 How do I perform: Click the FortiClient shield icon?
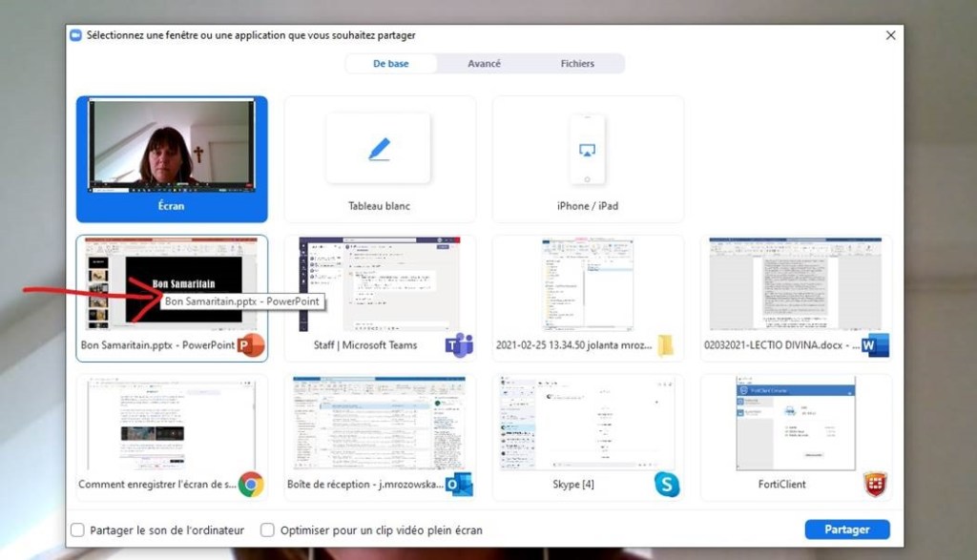(x=875, y=485)
